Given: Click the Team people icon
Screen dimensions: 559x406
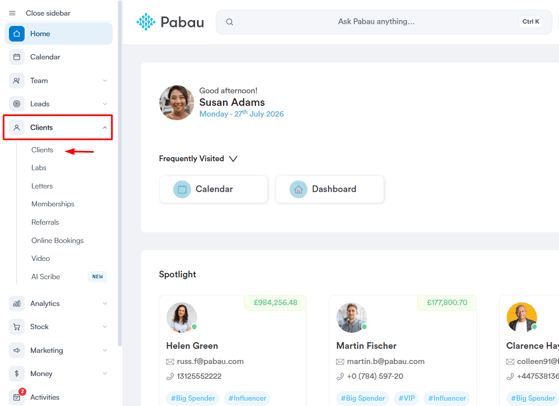Looking at the screenshot, I should (x=16, y=81).
